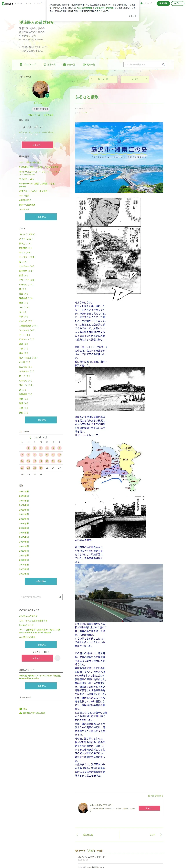This screenshot has height=868, width=186.
Task: Go to the previous month in calendar
Action: [30, 438]
